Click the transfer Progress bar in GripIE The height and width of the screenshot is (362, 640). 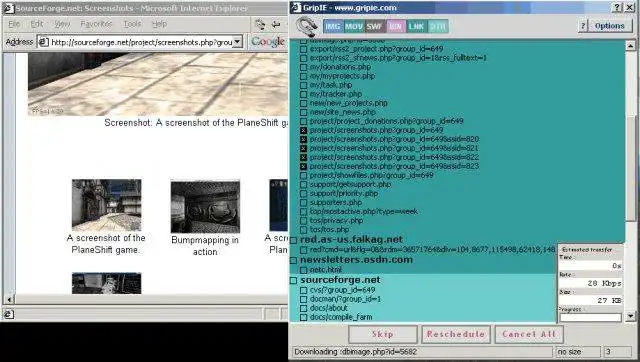591,317
